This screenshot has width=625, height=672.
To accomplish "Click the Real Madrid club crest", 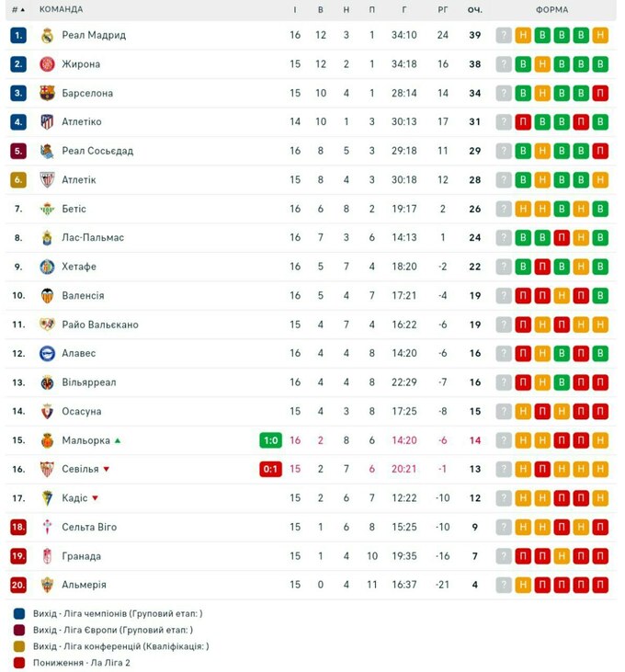I will click(x=48, y=36).
